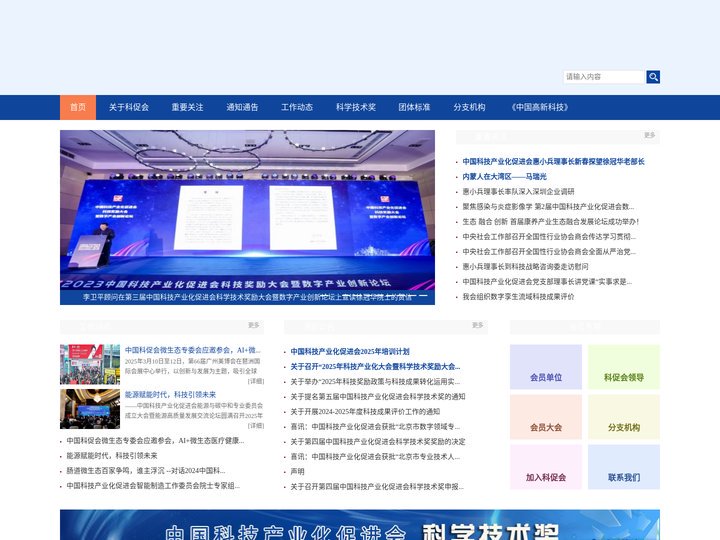Click 更多 above the left news column

pyautogui.click(x=254, y=325)
